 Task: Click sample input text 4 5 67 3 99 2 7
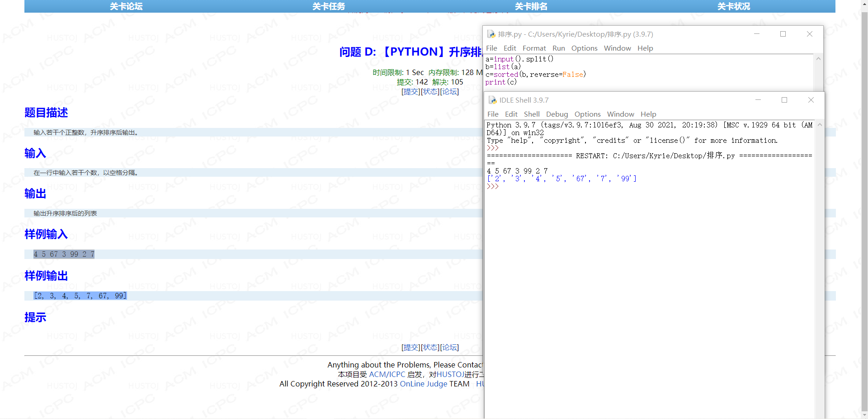click(x=64, y=254)
